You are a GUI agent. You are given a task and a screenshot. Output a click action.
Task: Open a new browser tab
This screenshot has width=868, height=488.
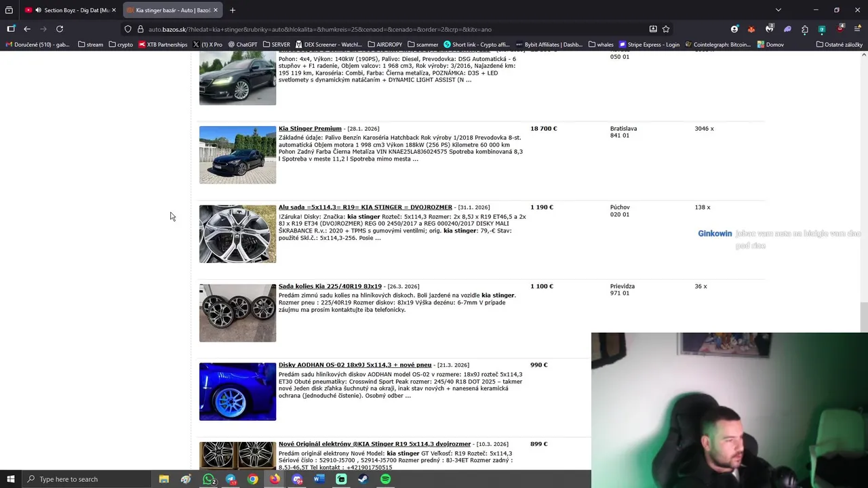pyautogui.click(x=233, y=10)
